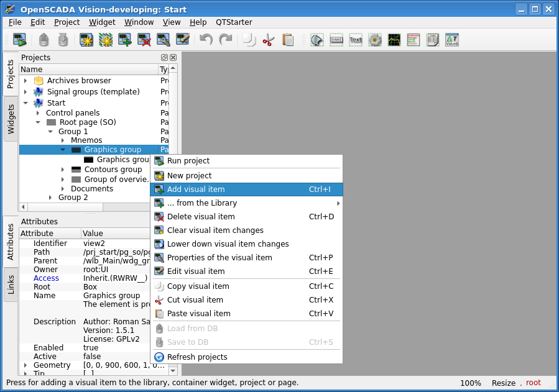The image size is (559, 392).
Task: Select the form element (Enter) widget icon
Action: [336, 40]
